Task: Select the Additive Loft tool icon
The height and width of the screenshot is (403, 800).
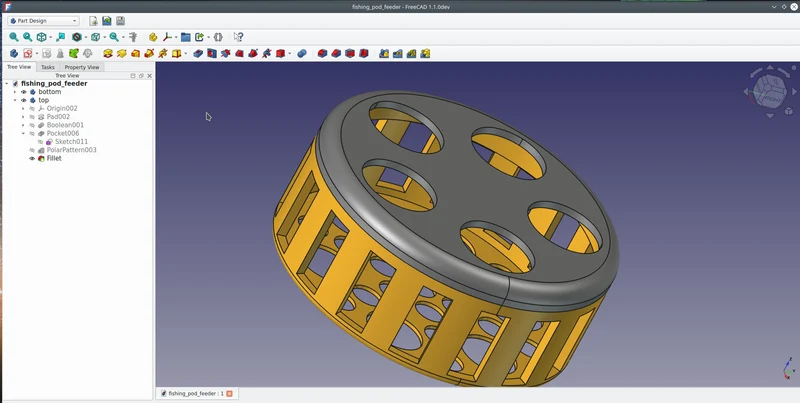Action: [135, 53]
